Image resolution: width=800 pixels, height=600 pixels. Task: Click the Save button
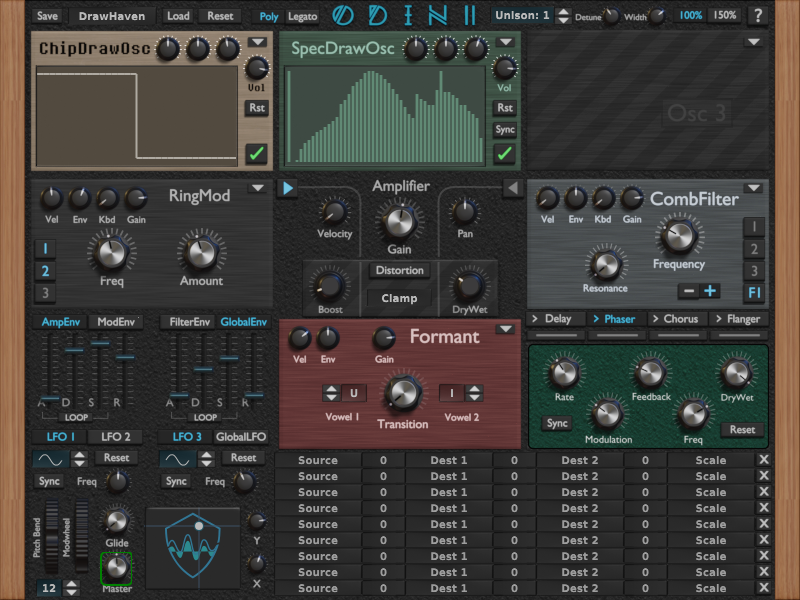47,16
